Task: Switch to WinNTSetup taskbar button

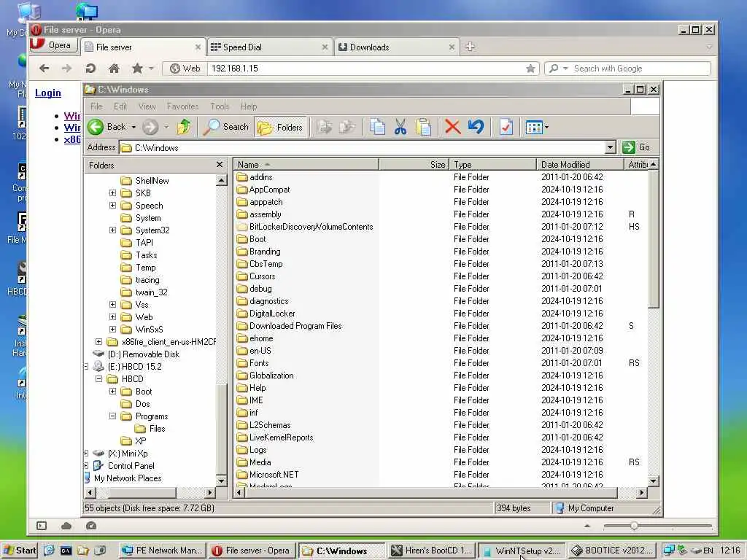Action: [x=521, y=551]
